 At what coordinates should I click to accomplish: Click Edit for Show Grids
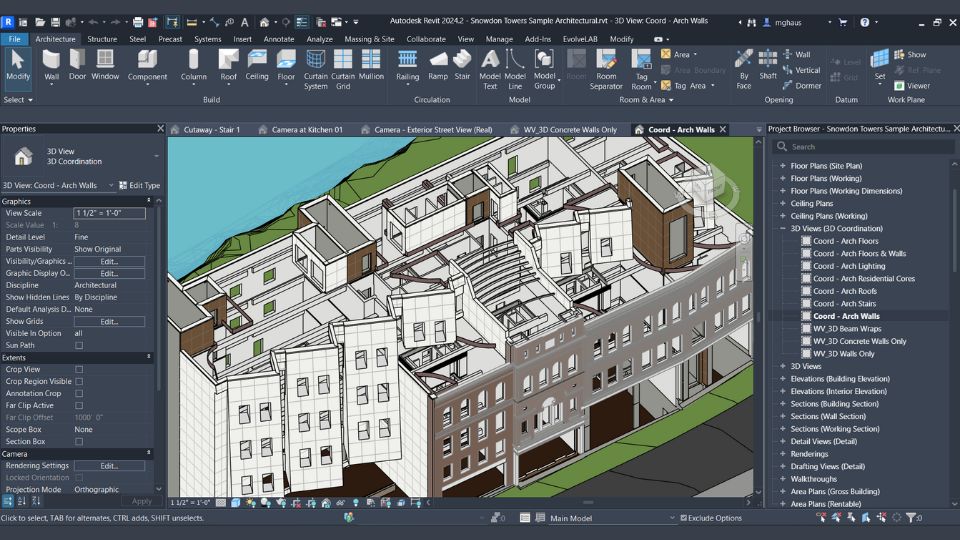109,321
